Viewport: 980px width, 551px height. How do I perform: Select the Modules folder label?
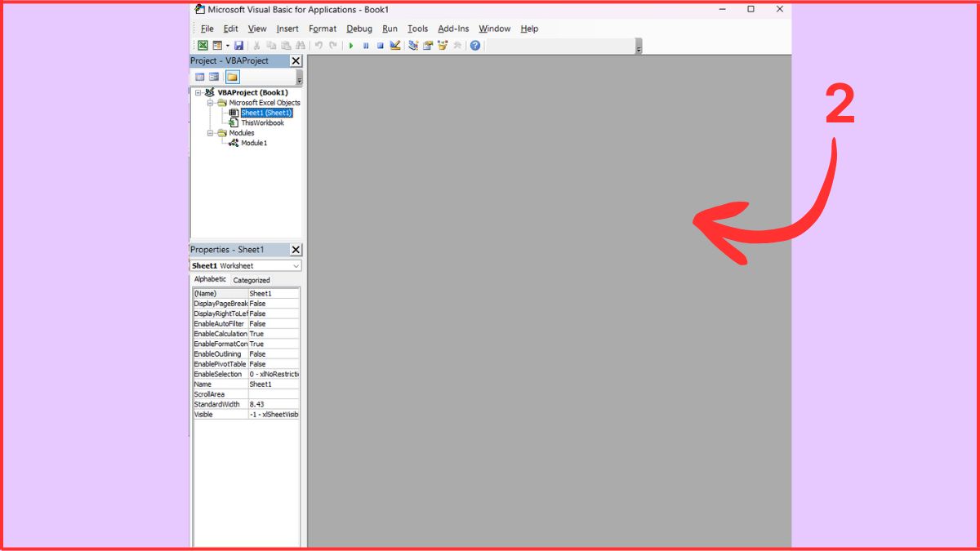242,133
